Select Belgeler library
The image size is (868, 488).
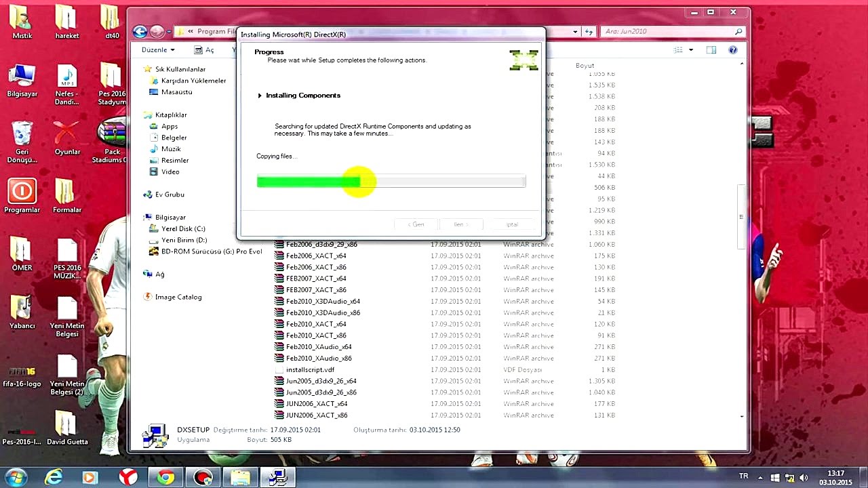tap(174, 138)
